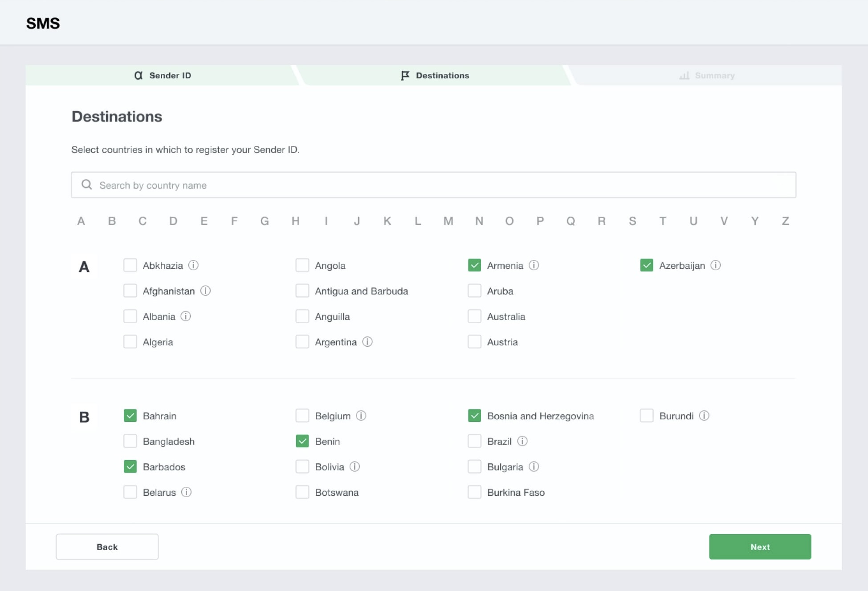Image resolution: width=868 pixels, height=591 pixels.
Task: Click info icon beside Afghanistan
Action: tap(205, 291)
